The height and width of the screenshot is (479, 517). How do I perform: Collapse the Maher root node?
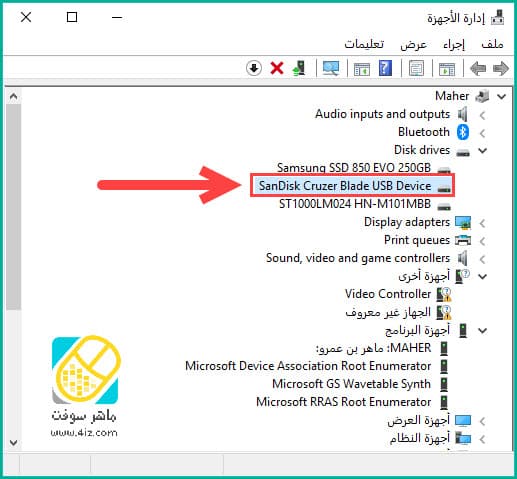tap(502, 97)
